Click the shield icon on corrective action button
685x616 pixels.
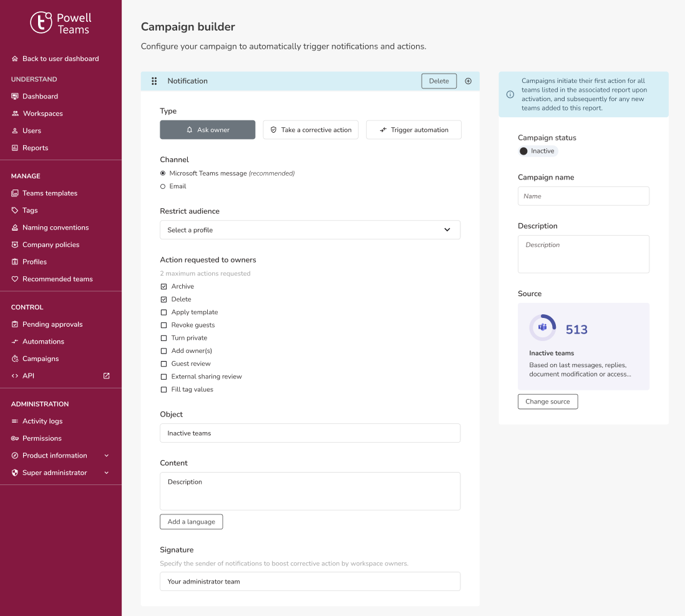273,130
